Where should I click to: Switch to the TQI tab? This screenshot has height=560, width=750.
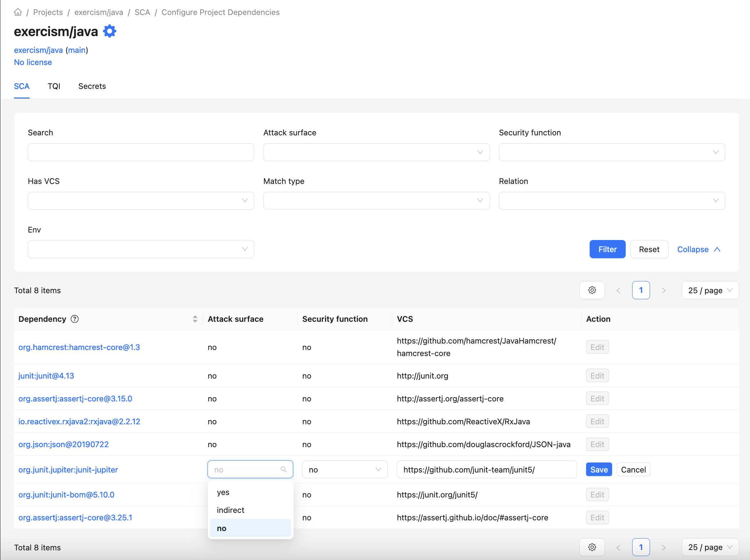coord(54,86)
